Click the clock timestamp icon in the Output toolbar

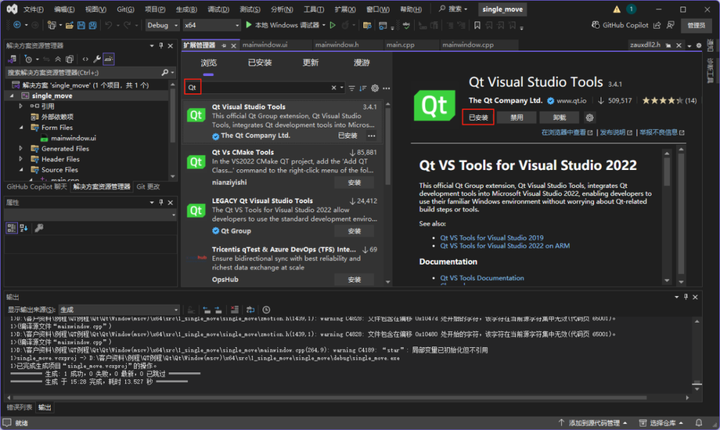tap(266, 310)
